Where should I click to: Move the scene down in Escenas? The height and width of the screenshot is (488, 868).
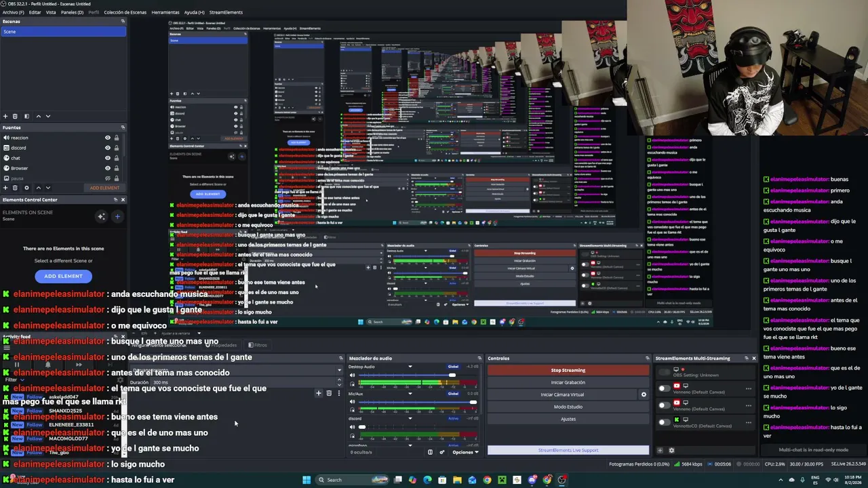(47, 116)
